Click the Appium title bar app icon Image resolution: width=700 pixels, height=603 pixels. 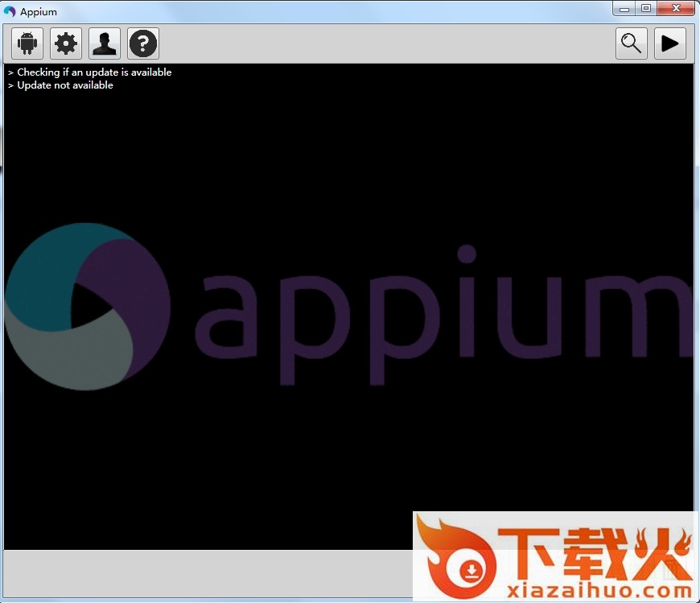tap(10, 11)
